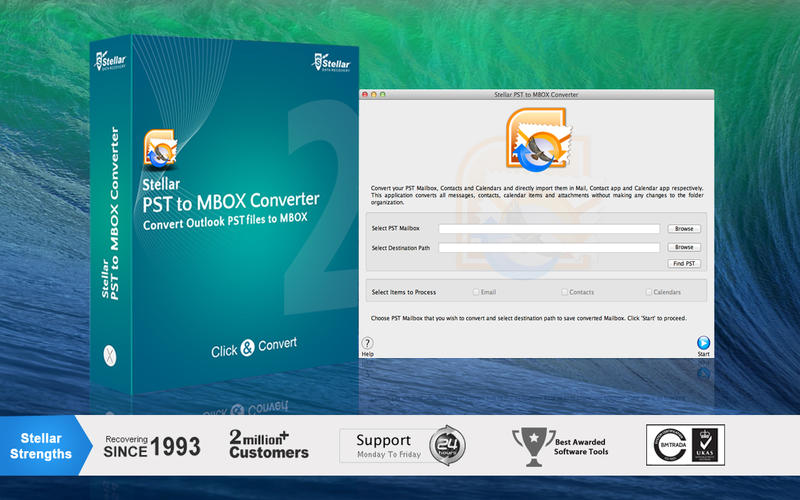Click the converter icon on product box

160,149
